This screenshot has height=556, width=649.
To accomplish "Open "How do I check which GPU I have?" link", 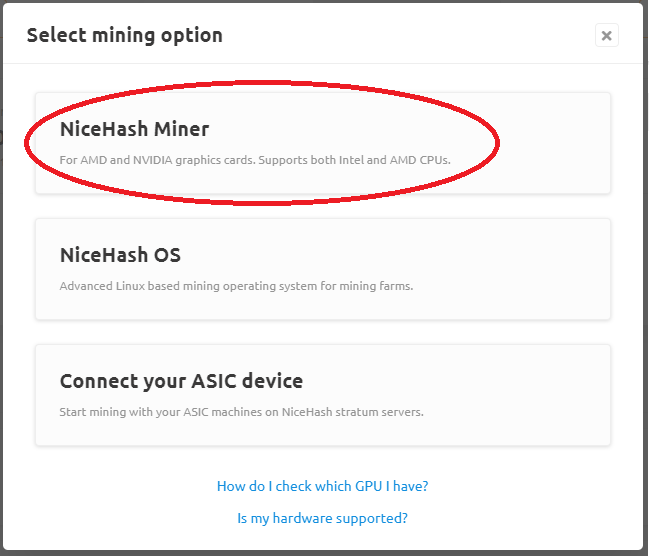I will (322, 486).
